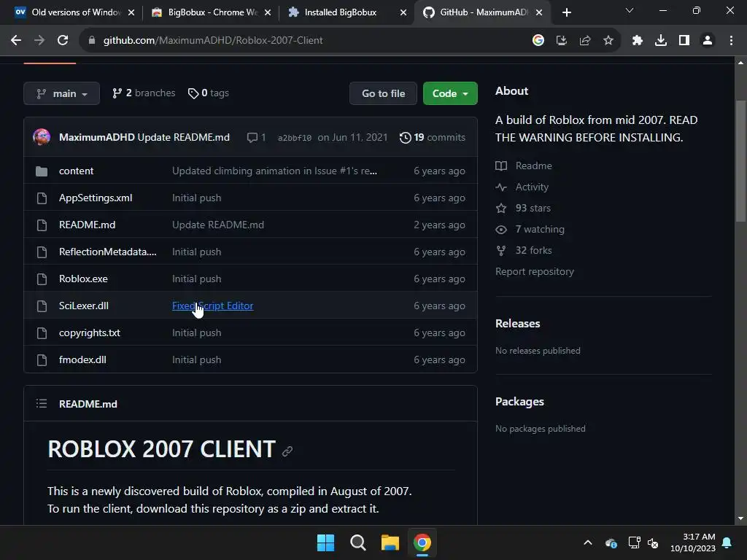Image resolution: width=747 pixels, height=560 pixels.
Task: Open the commit comments icon
Action: click(252, 138)
